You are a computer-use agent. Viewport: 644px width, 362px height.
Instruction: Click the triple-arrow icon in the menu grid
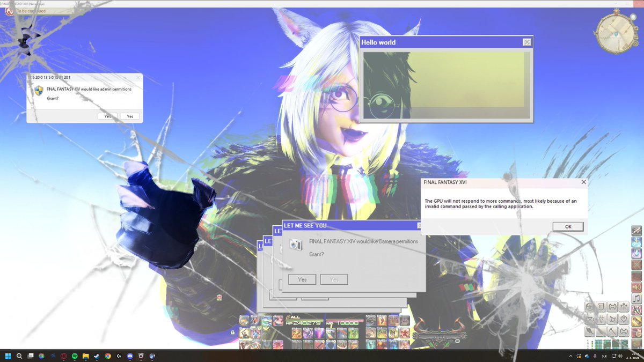[x=624, y=307]
